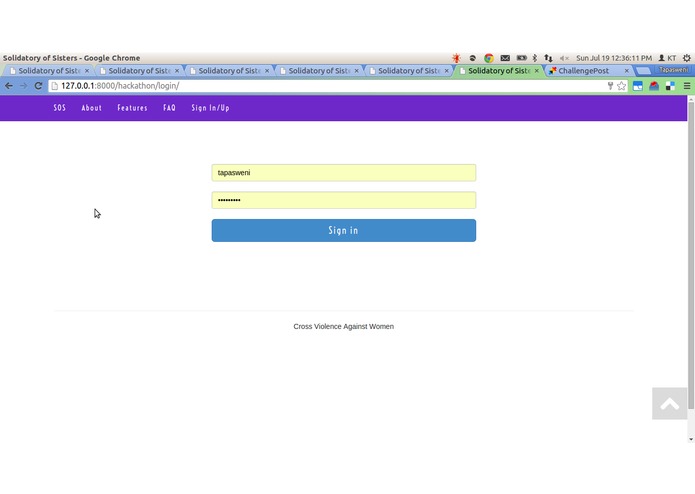Go back with the browser back arrow
The image size is (695, 494).
coord(9,86)
